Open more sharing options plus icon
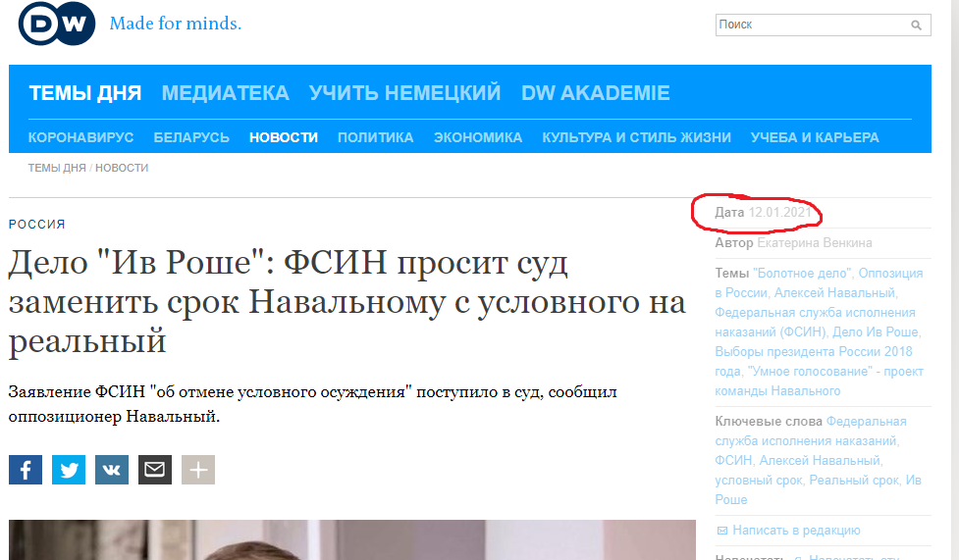959x560 pixels. pos(198,470)
